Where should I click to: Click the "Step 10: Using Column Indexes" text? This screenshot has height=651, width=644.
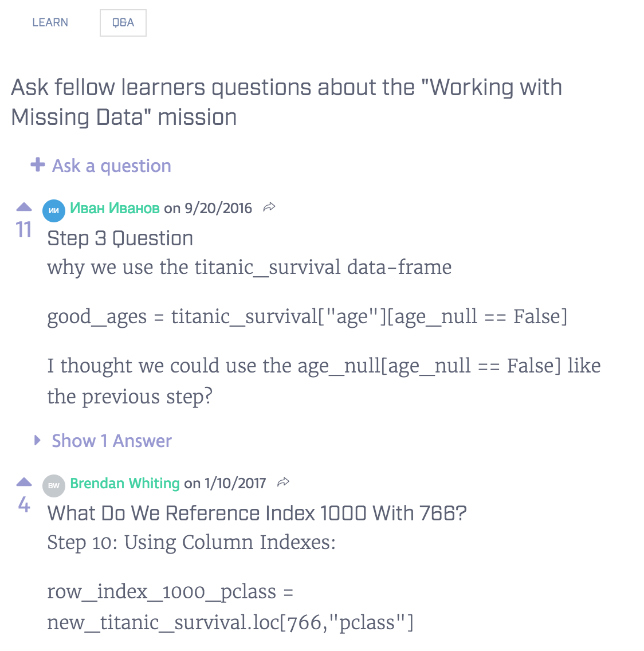coord(191,542)
